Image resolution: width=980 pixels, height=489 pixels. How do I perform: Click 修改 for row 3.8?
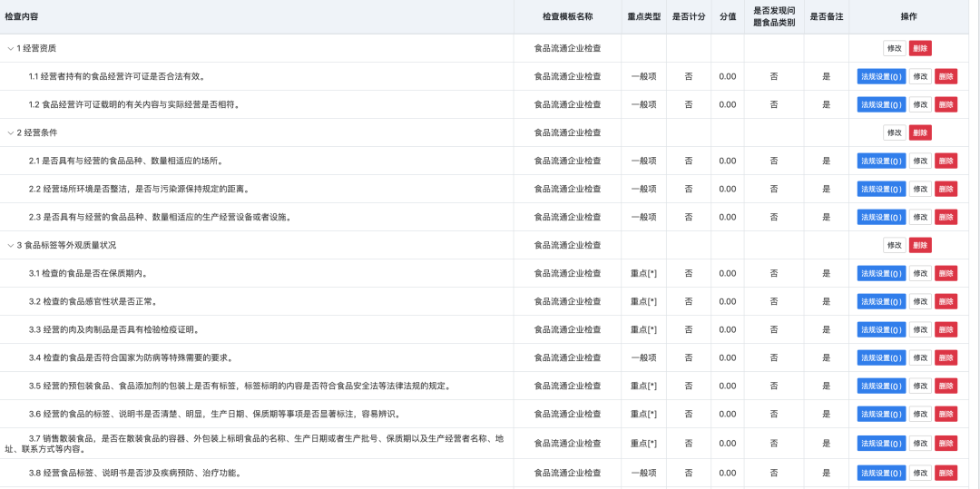click(x=920, y=473)
